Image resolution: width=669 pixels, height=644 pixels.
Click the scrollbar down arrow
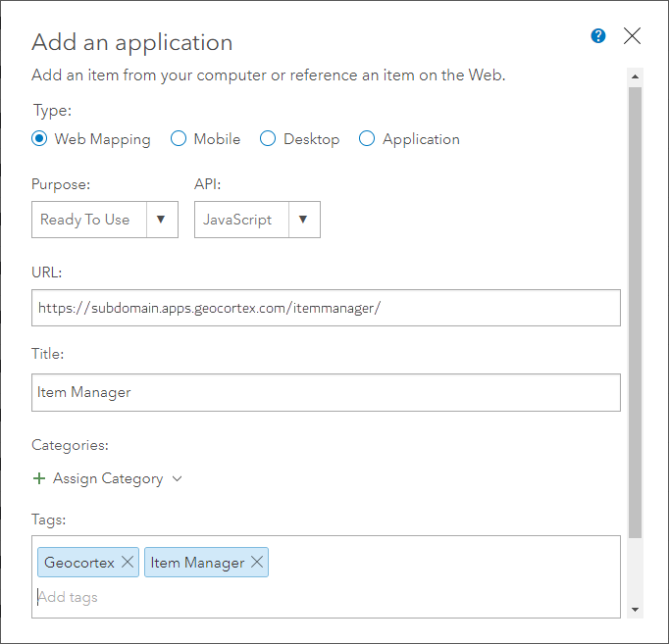(635, 610)
